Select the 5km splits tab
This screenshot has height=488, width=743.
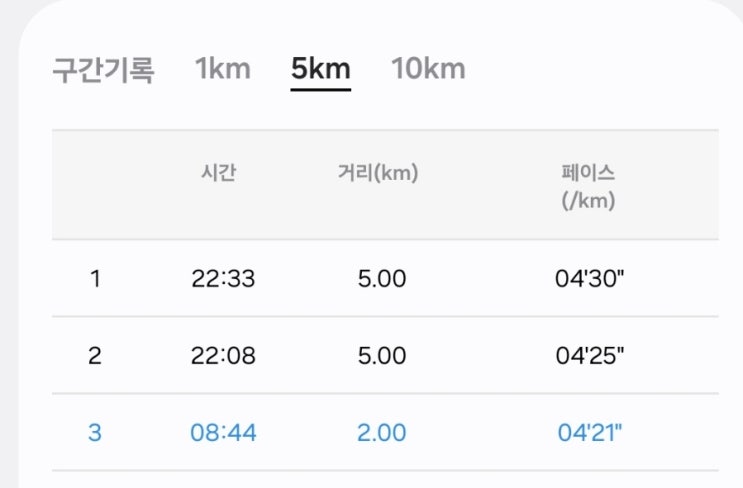coord(320,69)
